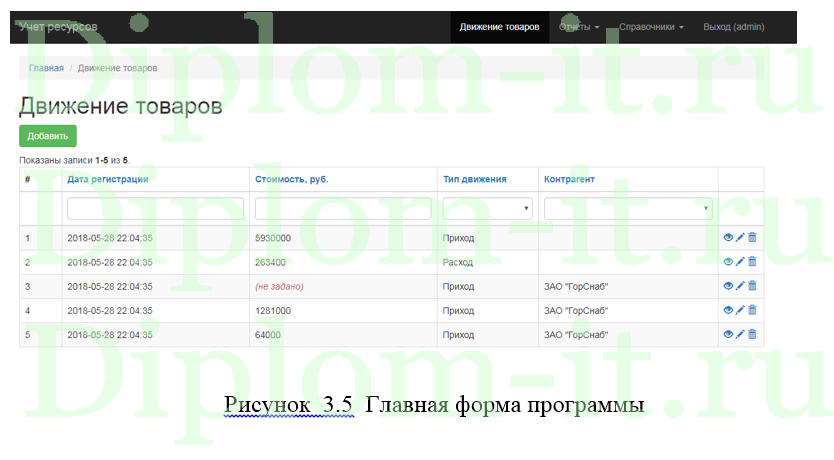
Task: Open the Движение товаров navbar tab
Action: 499,27
